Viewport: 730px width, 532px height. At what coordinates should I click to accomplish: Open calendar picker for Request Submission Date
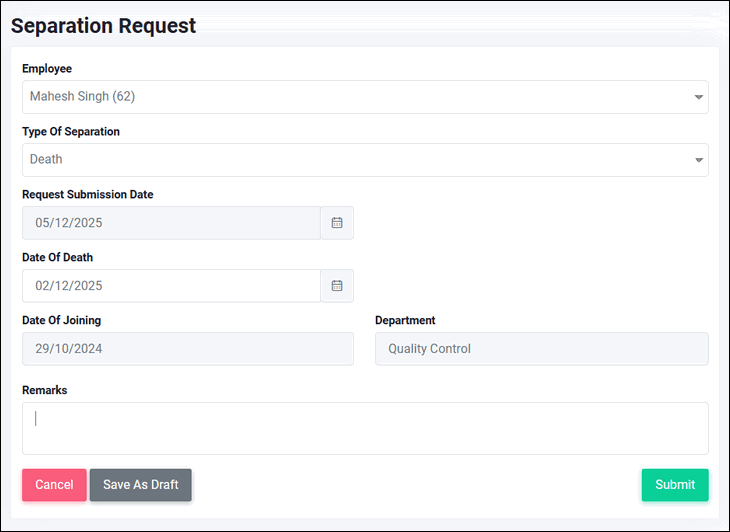(x=337, y=223)
